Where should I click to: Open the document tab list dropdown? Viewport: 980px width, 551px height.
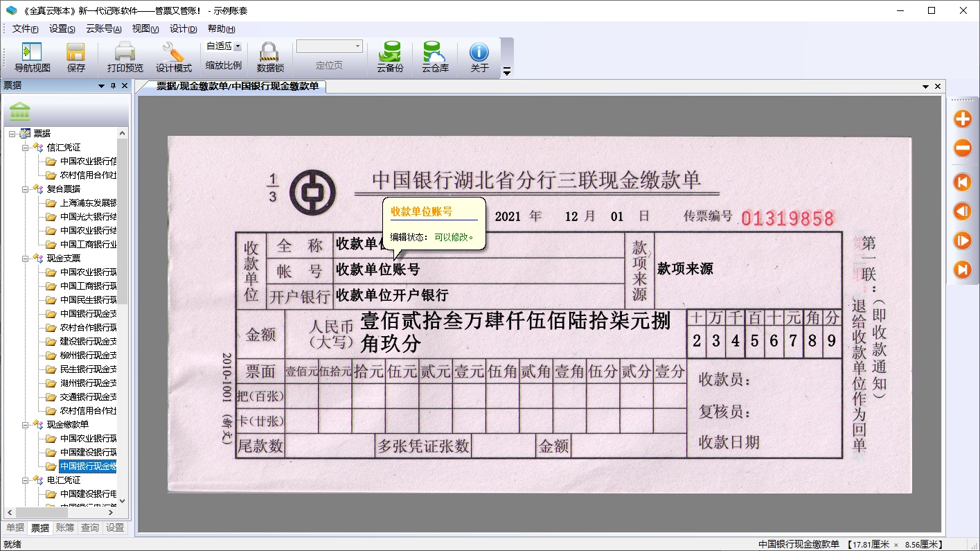click(925, 87)
